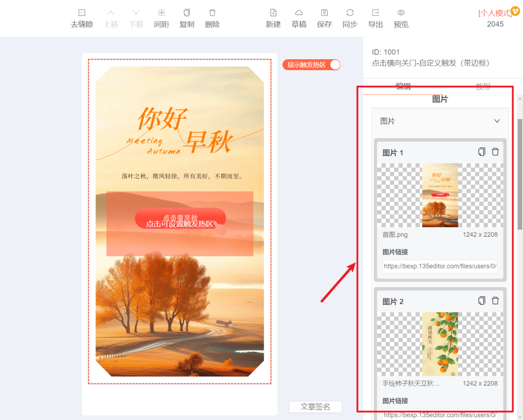
Task: Click the 你好早秋 poster image in canvas
Action: pos(180,221)
